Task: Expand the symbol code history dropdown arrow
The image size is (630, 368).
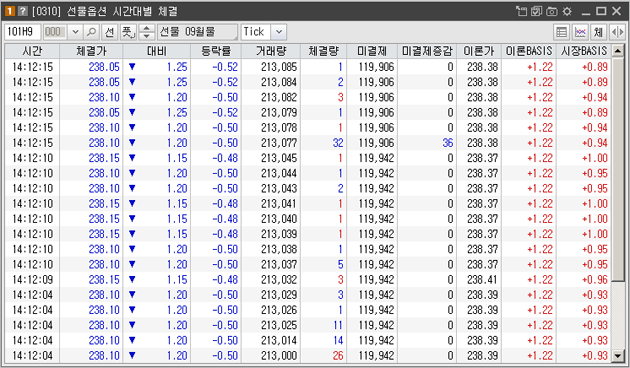Action: [75, 32]
